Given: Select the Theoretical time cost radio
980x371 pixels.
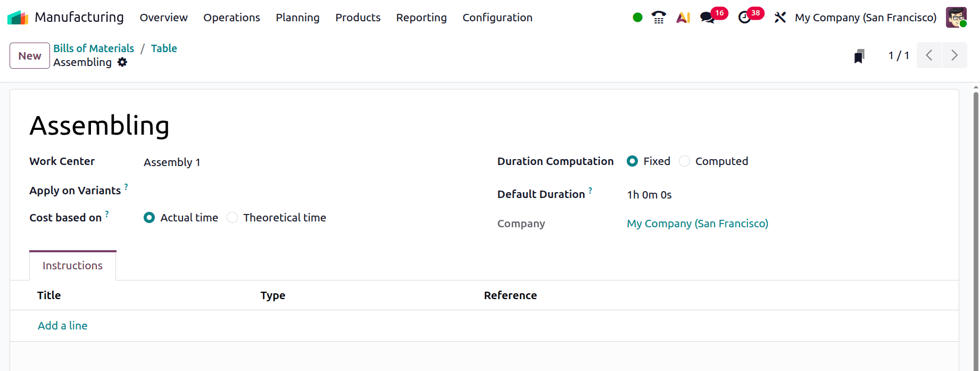Looking at the screenshot, I should coord(232,218).
